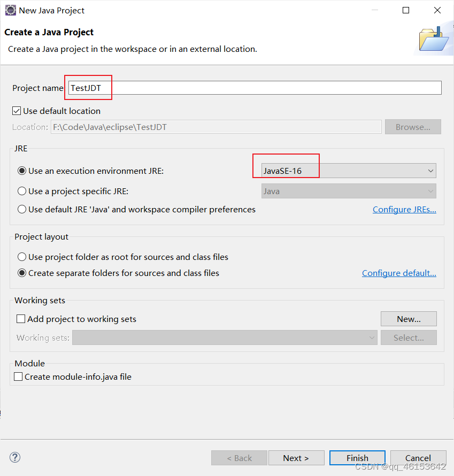Enable Add project to working sets
Viewport: 454px width, 476px height.
point(20,319)
